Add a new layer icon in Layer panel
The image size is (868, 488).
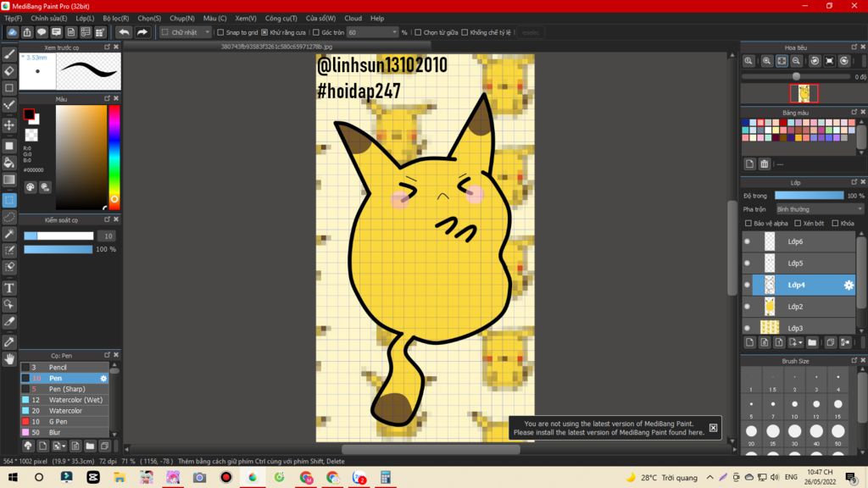[x=749, y=342]
